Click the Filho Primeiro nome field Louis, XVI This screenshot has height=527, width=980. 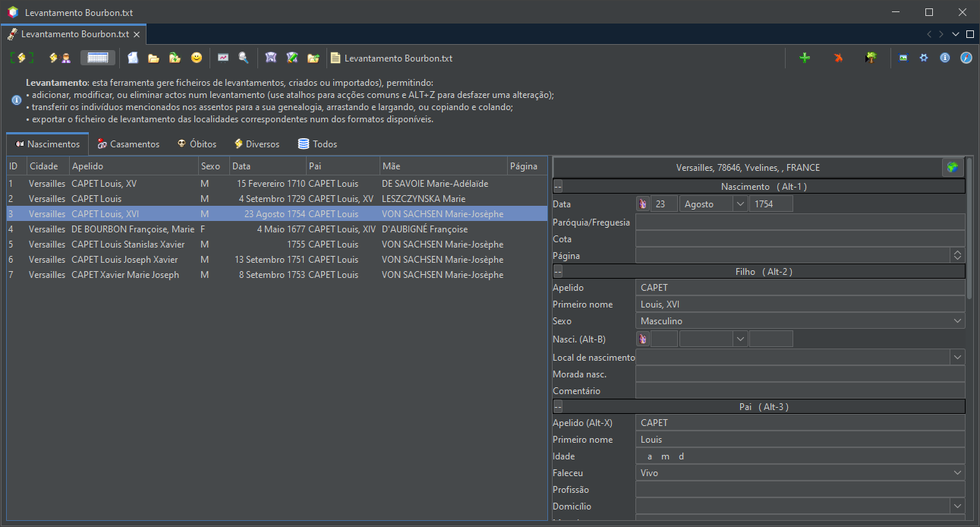(800, 305)
